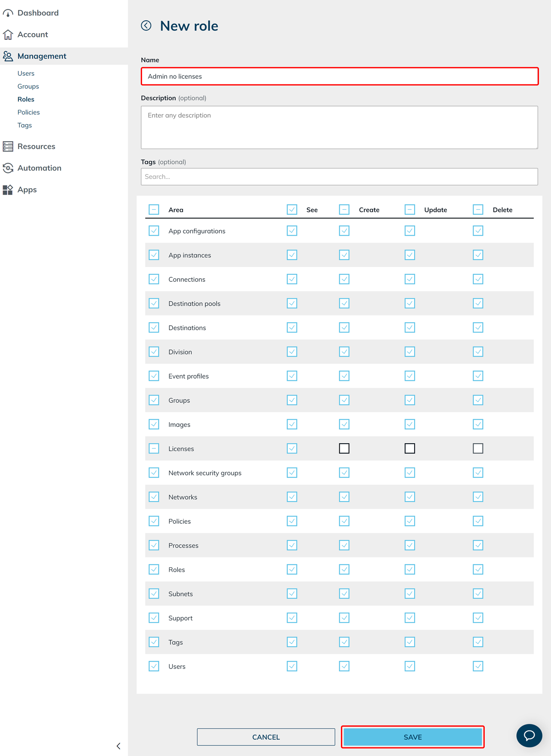Toggle the Update column header checkbox
Image resolution: width=551 pixels, height=756 pixels.
(410, 210)
